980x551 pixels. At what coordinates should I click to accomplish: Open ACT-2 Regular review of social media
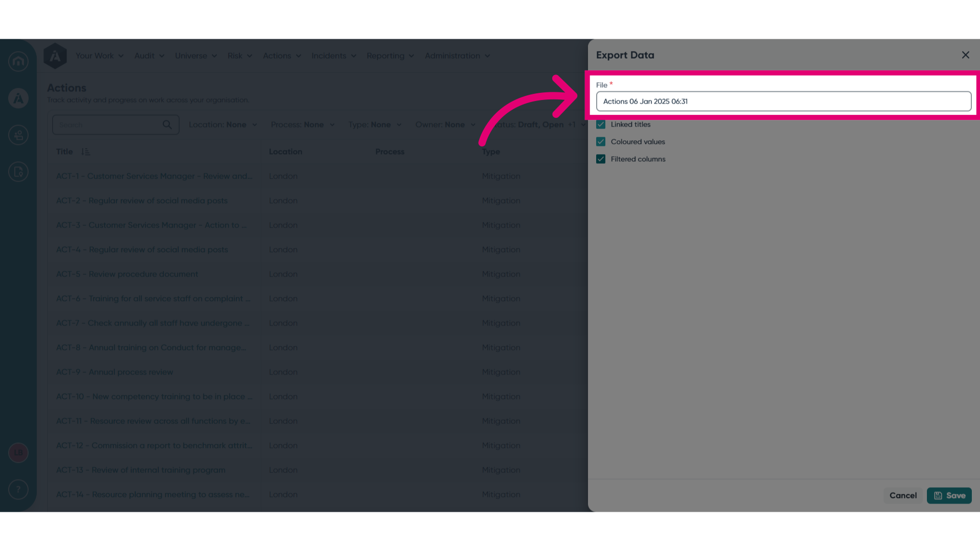tap(142, 201)
